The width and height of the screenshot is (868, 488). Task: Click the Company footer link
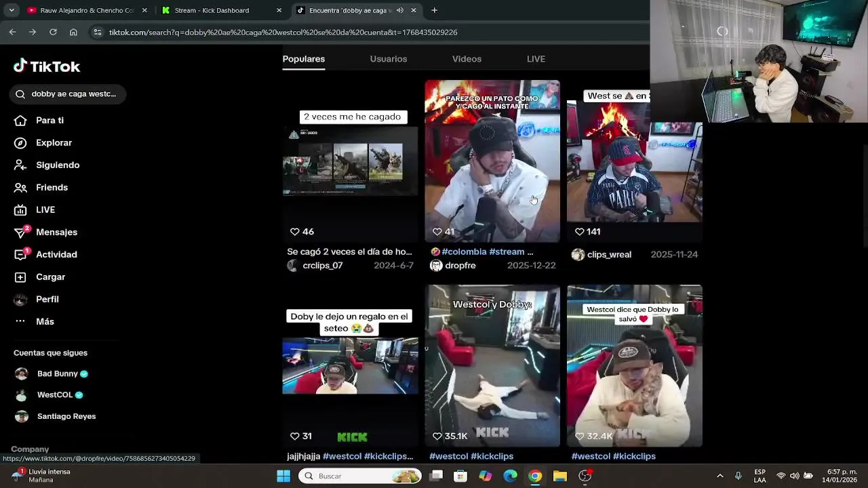(x=30, y=449)
